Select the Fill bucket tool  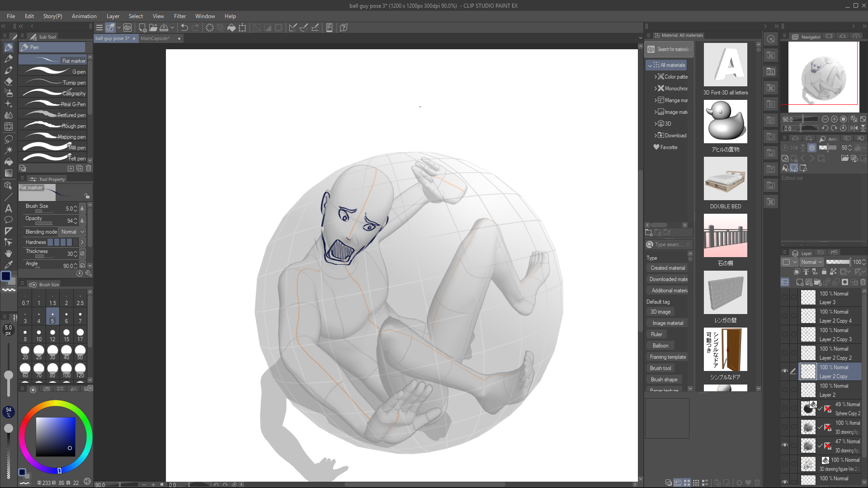pos(8,161)
